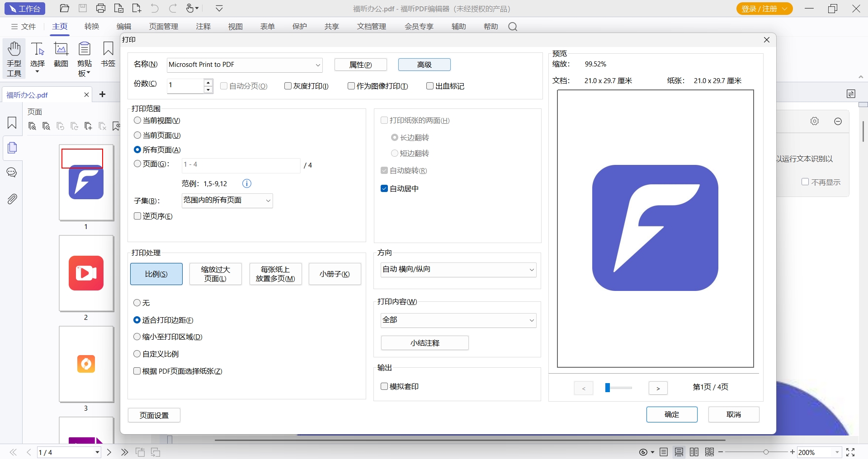Enable grayscale printing (灰度打印) checkbox
The height and width of the screenshot is (459, 868).
point(288,86)
